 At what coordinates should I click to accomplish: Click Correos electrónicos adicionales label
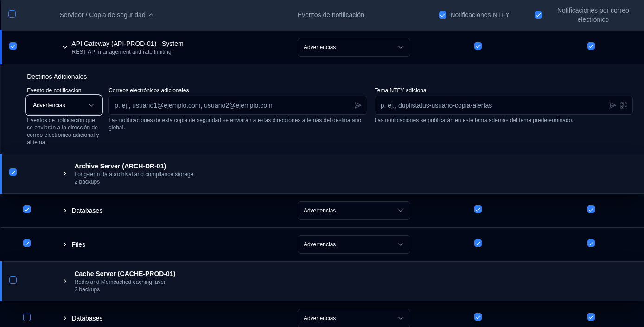click(149, 90)
